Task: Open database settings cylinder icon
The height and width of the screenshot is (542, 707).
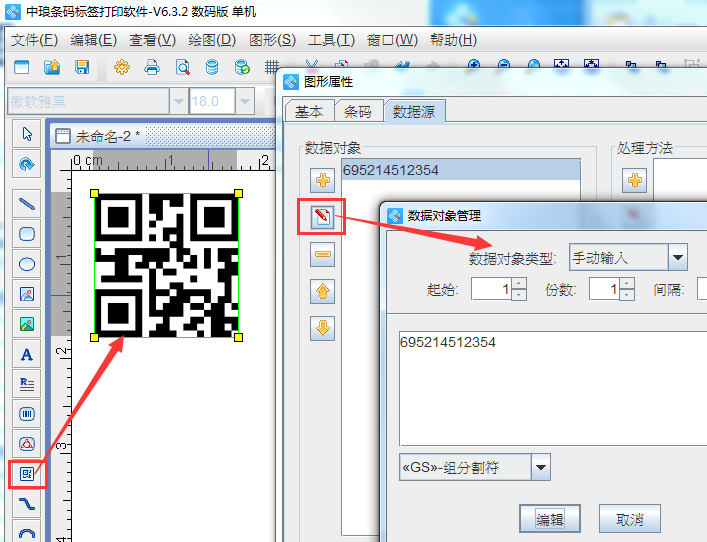Action: 212,67
